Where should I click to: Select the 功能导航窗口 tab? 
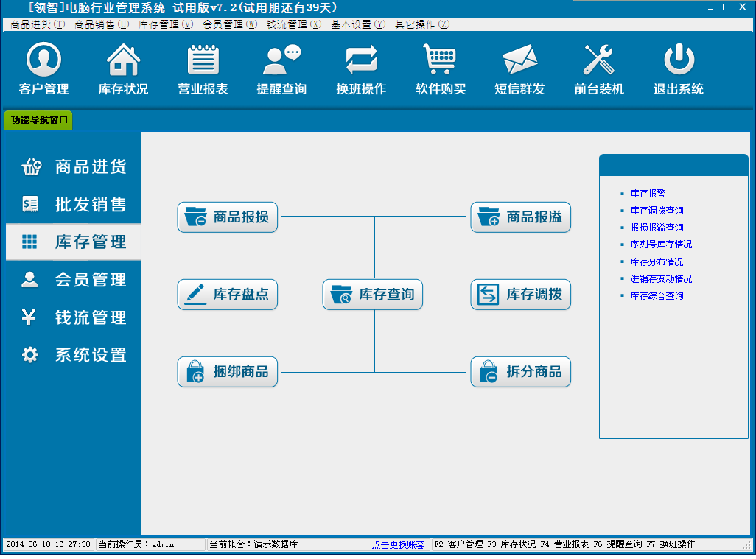(x=39, y=119)
